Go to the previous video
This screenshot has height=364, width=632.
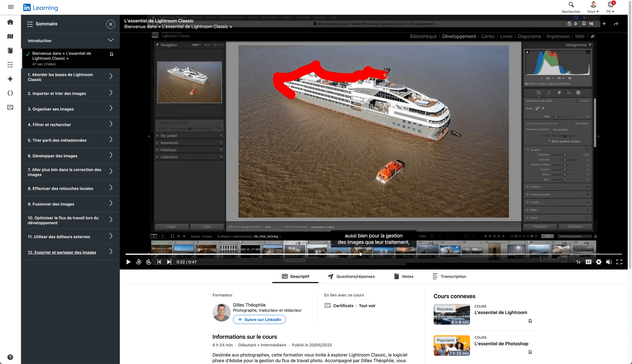159,262
